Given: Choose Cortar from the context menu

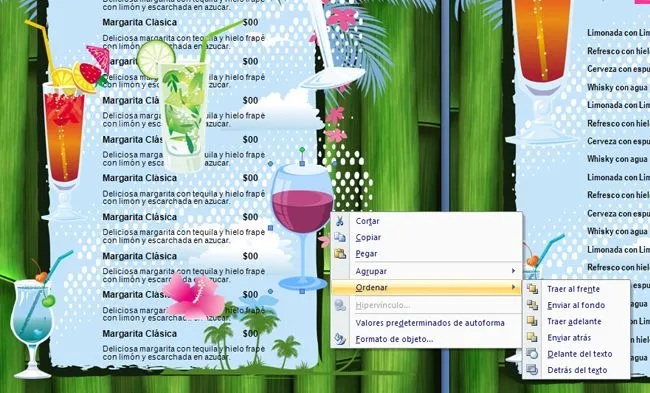Looking at the screenshot, I should (x=426, y=221).
